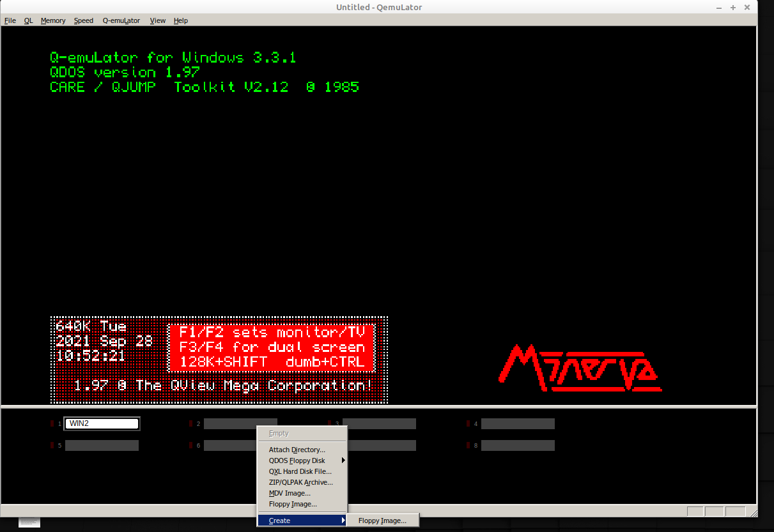
Task: Select ZIP/QLPAK Archive... entry
Action: (x=302, y=482)
